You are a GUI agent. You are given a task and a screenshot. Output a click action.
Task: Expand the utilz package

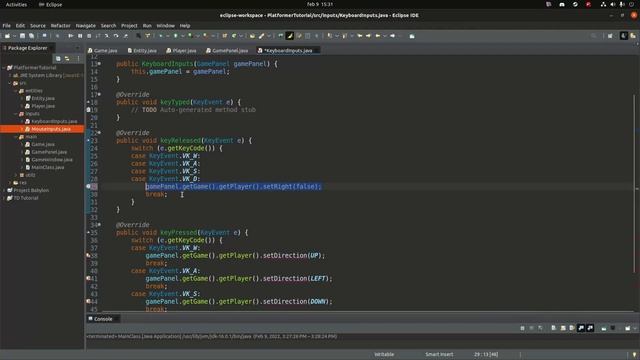[16, 175]
